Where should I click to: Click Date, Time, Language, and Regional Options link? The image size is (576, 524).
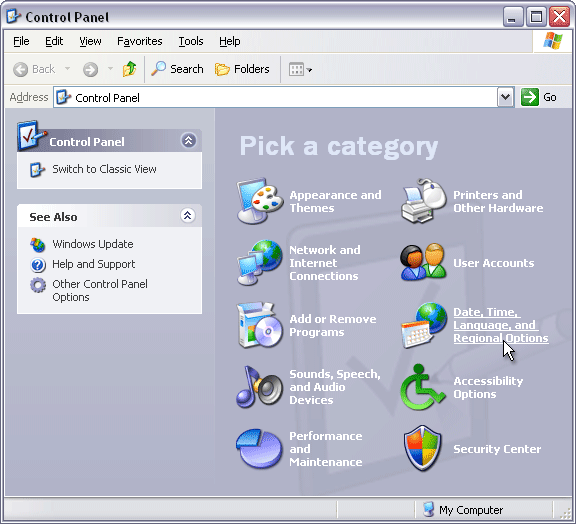(501, 325)
